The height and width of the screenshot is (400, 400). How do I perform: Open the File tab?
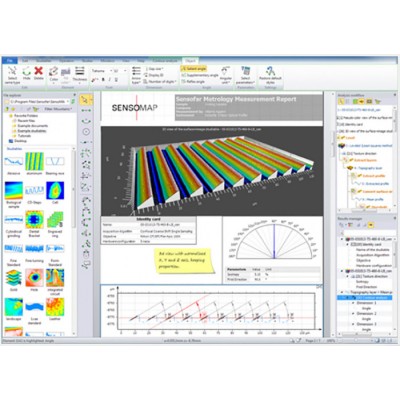coord(10,61)
